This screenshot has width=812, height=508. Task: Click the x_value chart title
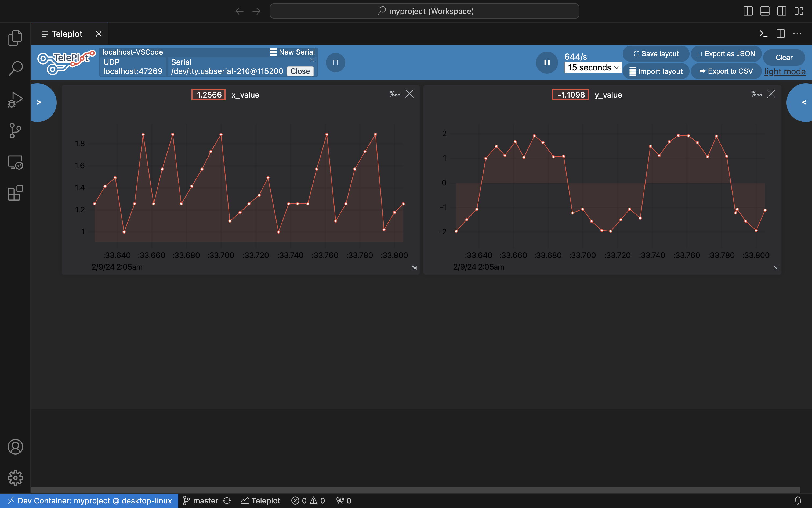click(245, 95)
